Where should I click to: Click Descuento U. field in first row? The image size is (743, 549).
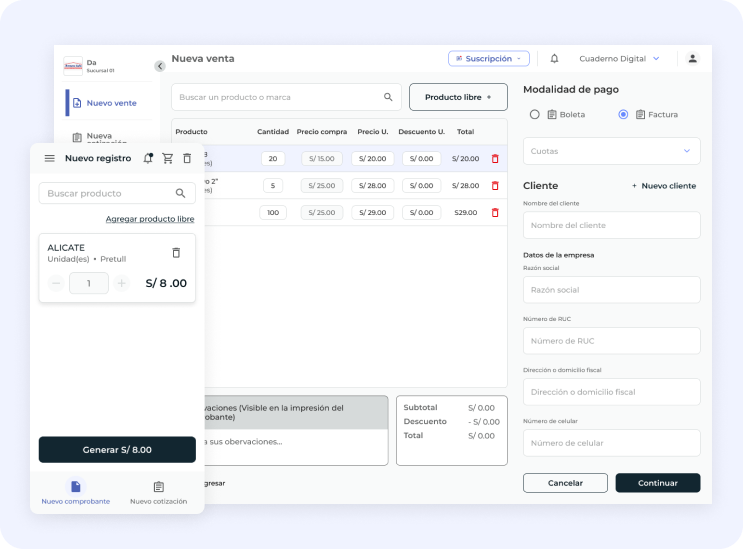click(x=421, y=159)
